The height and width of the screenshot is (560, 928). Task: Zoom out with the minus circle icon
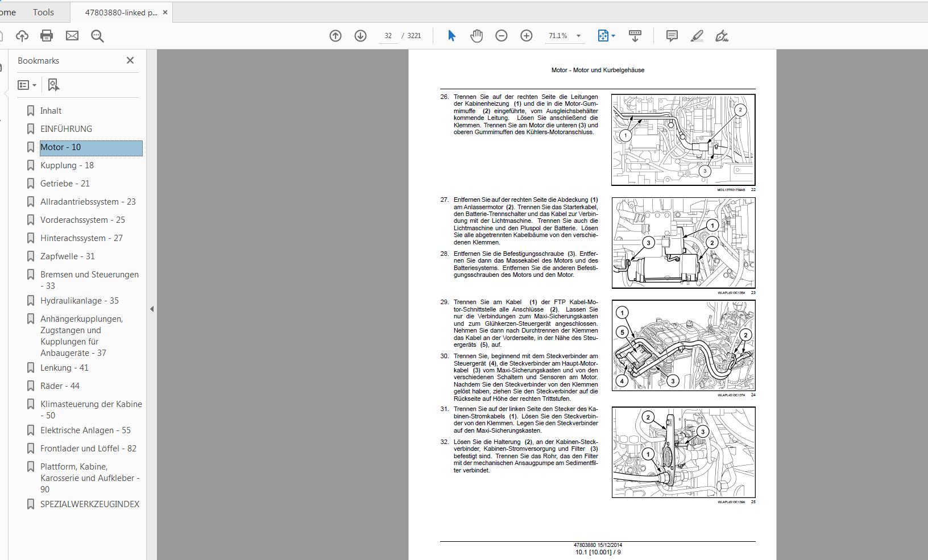pyautogui.click(x=502, y=36)
